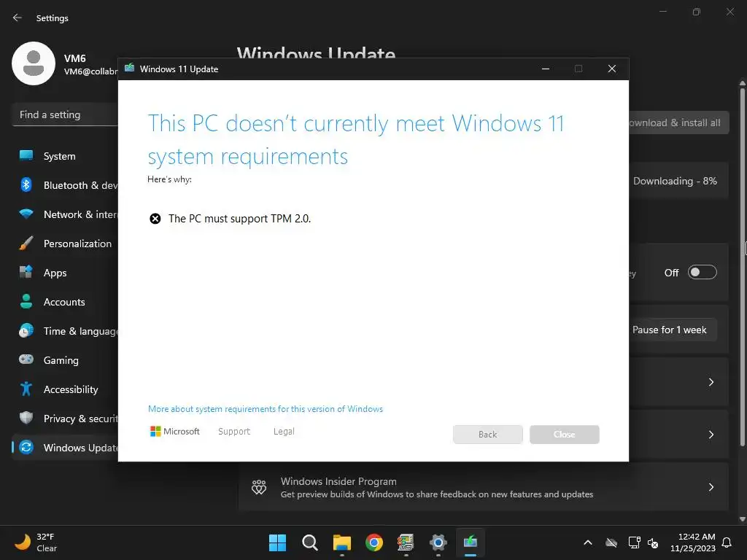Close the Windows 11 Update dialog with X
The height and width of the screenshot is (560, 747).
coord(612,69)
